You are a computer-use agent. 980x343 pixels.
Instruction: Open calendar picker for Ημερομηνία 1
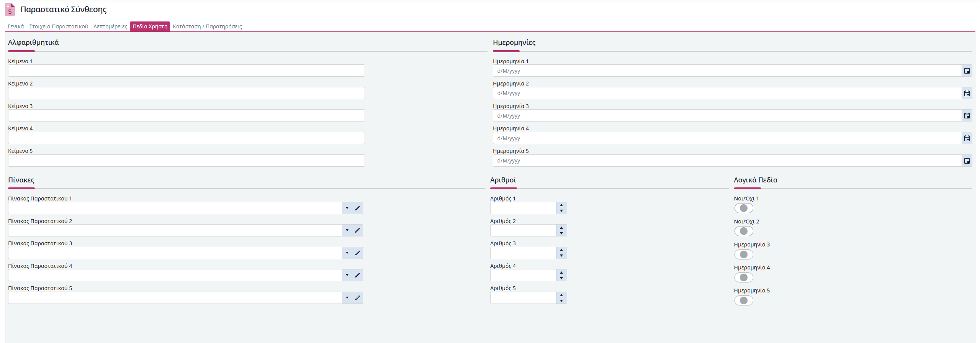pyautogui.click(x=967, y=71)
